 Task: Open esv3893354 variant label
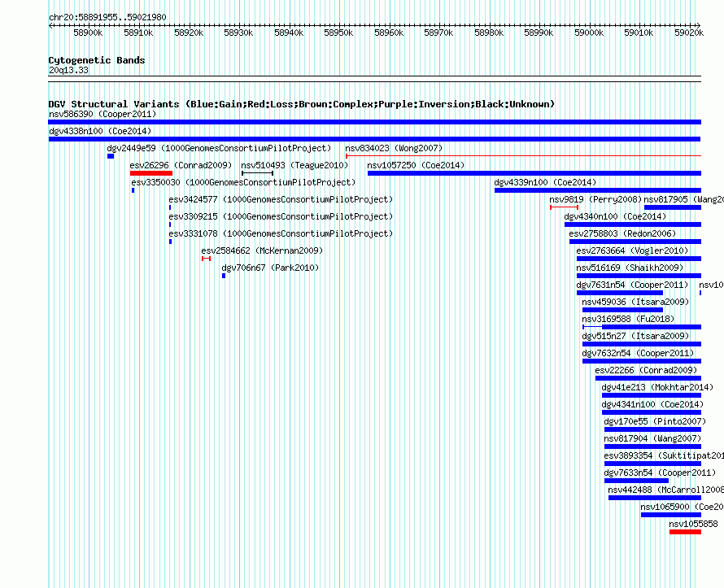pyautogui.click(x=664, y=455)
